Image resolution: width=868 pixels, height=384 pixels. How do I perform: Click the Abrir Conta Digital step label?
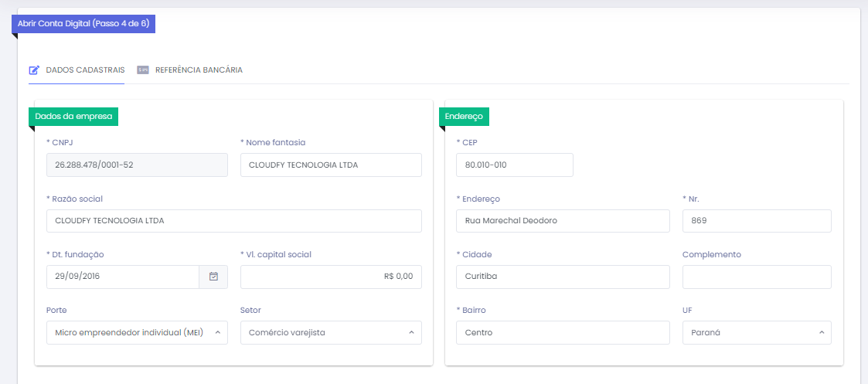[83, 24]
